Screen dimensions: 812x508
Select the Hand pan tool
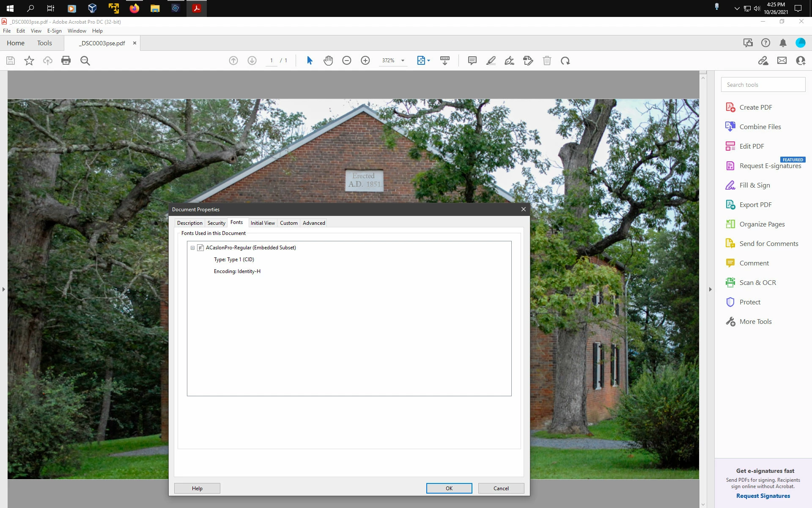pyautogui.click(x=328, y=61)
